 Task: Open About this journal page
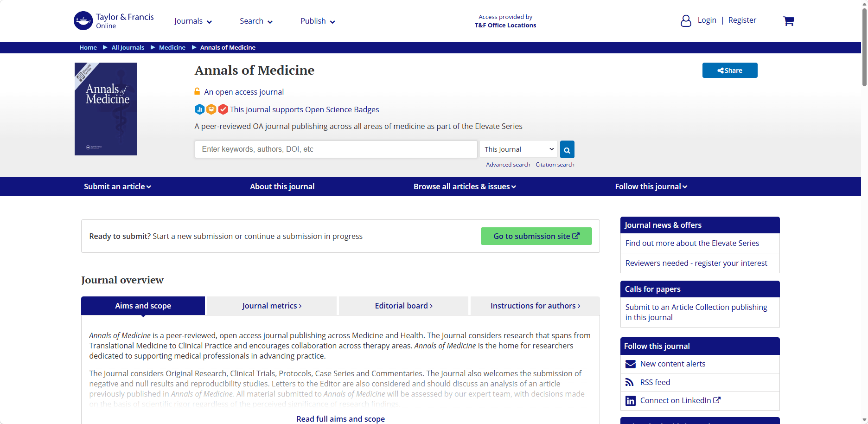pyautogui.click(x=282, y=186)
